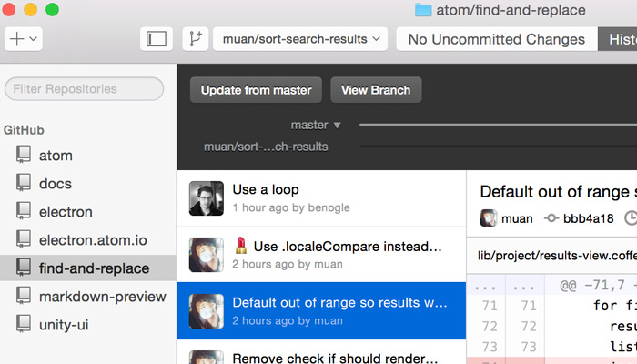Image resolution: width=637 pixels, height=364 pixels.
Task: Click avatar on the highlighted Default commit
Action: [x=207, y=311]
